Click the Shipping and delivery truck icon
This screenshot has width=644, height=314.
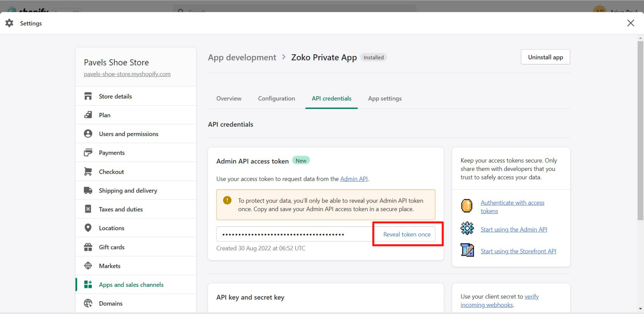click(x=88, y=190)
